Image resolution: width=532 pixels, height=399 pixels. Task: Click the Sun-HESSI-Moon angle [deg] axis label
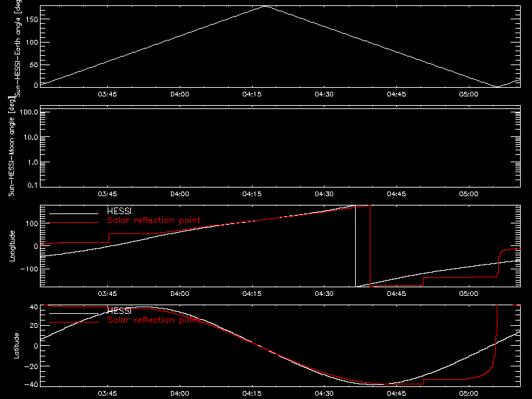11,146
